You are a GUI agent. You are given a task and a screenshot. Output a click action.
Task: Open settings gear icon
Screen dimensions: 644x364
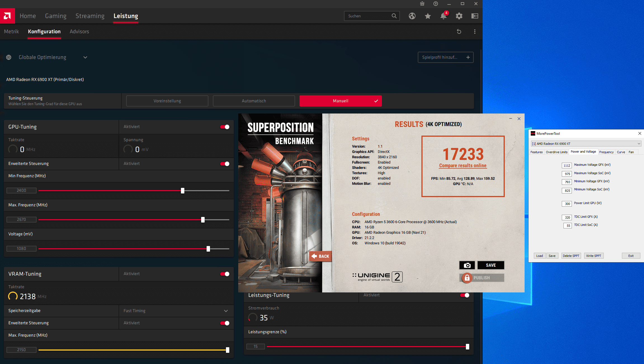point(459,16)
